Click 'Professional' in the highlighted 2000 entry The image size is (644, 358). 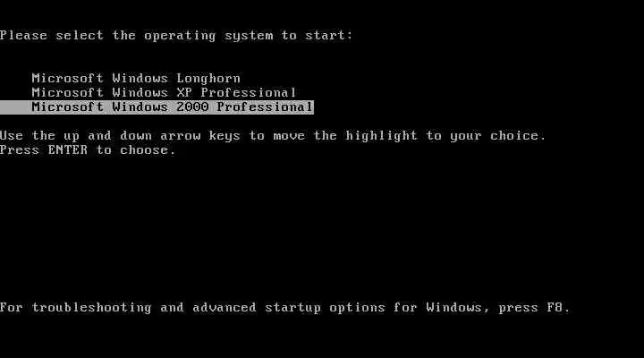click(x=265, y=107)
